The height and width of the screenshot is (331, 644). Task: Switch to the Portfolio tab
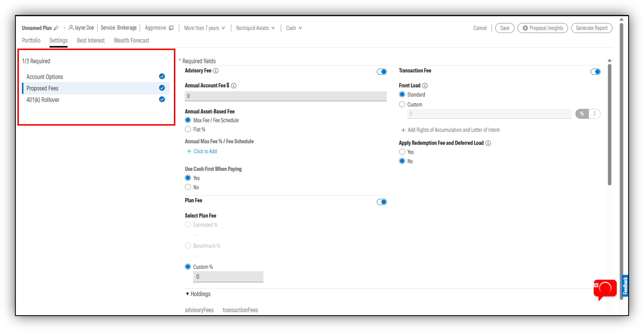[31, 40]
